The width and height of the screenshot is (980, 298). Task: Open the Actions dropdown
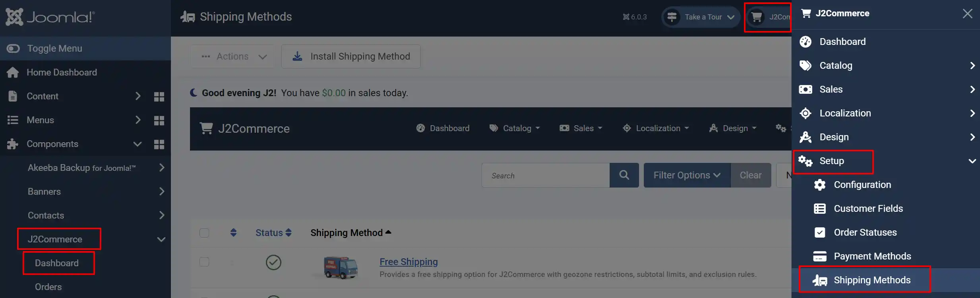pos(232,56)
